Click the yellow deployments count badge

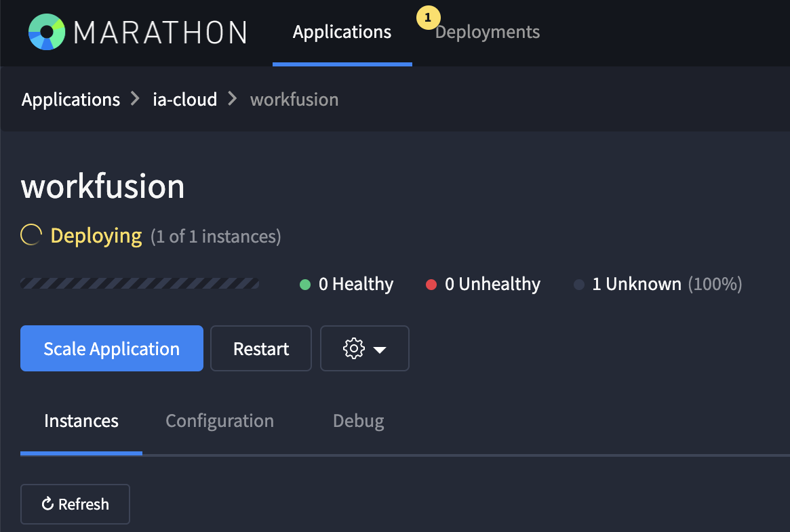tap(429, 18)
